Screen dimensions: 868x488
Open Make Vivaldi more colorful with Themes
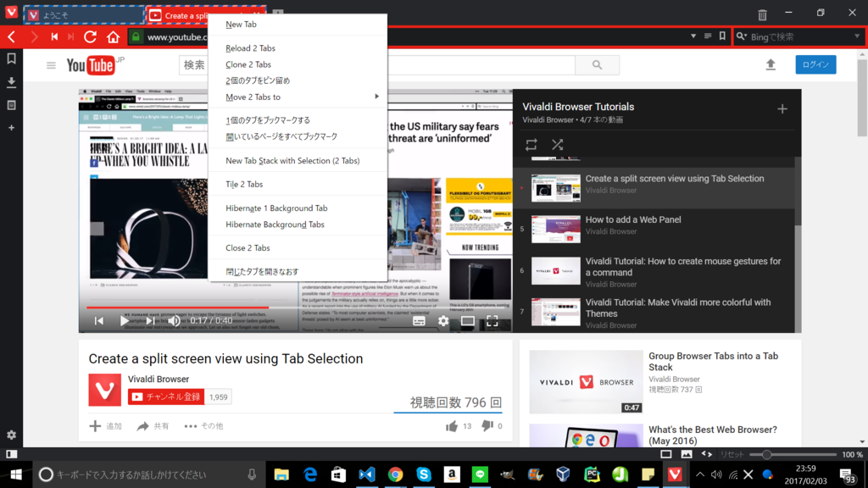pos(654,313)
